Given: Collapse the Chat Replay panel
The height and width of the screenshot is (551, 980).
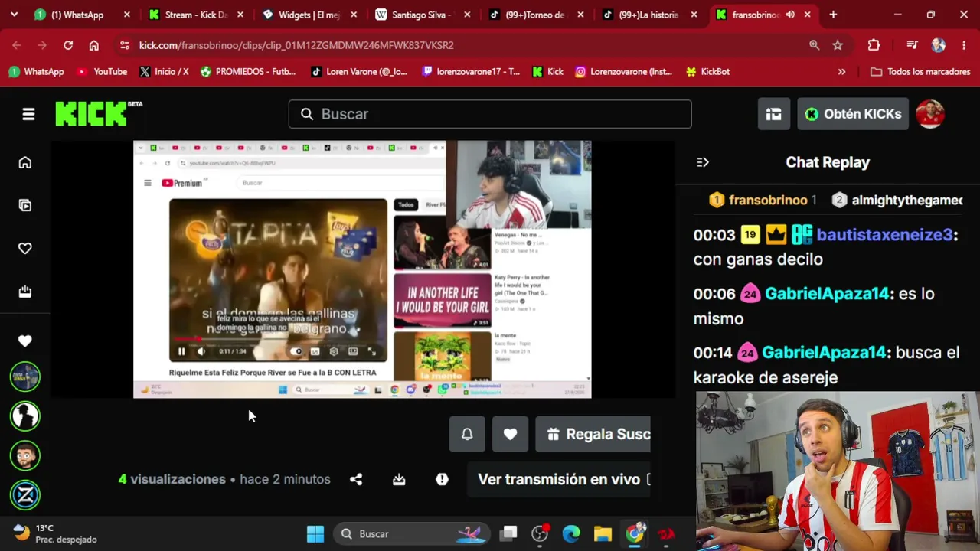Looking at the screenshot, I should click(703, 162).
